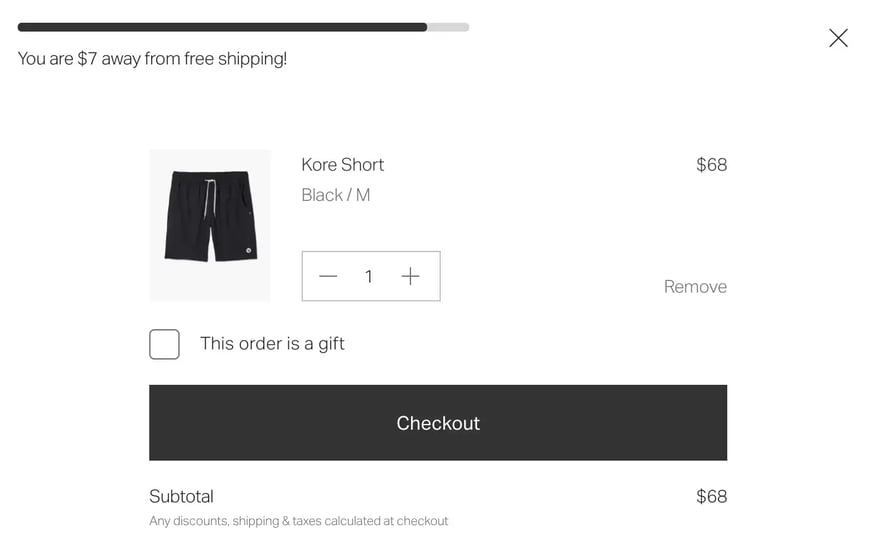
Task: Click the unfilled gray end of progress bar
Action: click(x=449, y=27)
